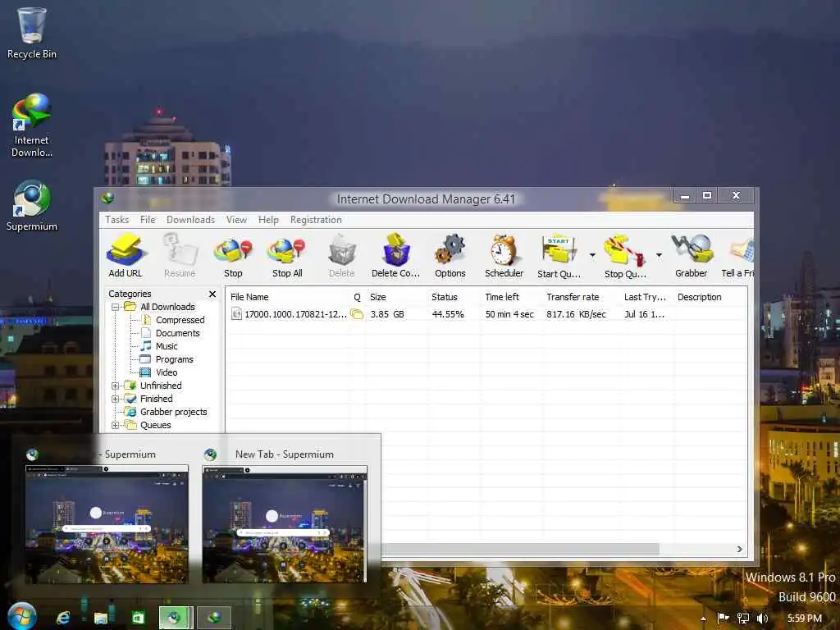This screenshot has height=630, width=840.
Task: Click the queue icon in the download row
Action: click(356, 314)
